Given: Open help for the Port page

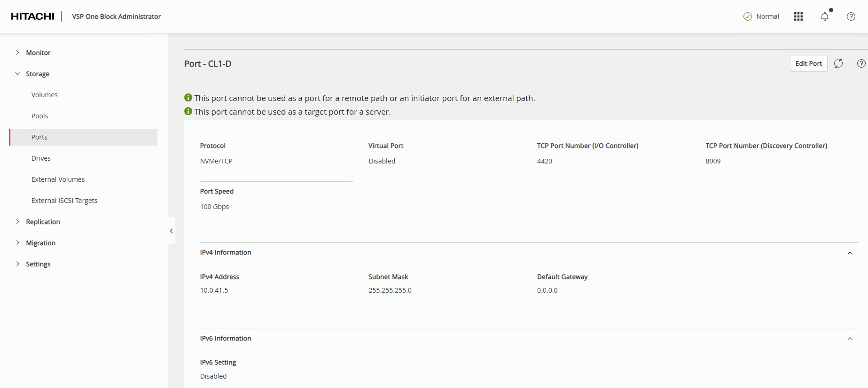Looking at the screenshot, I should (x=861, y=64).
